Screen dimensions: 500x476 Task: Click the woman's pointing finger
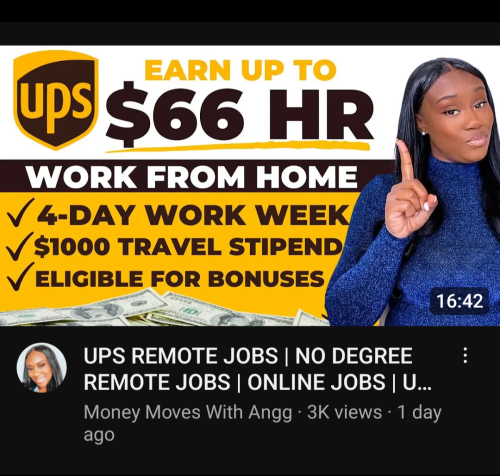tap(405, 161)
